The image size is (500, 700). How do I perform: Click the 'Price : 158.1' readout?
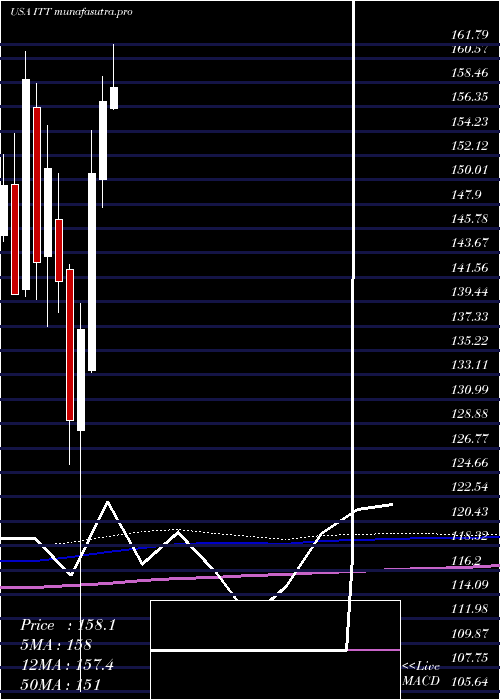tap(68, 625)
